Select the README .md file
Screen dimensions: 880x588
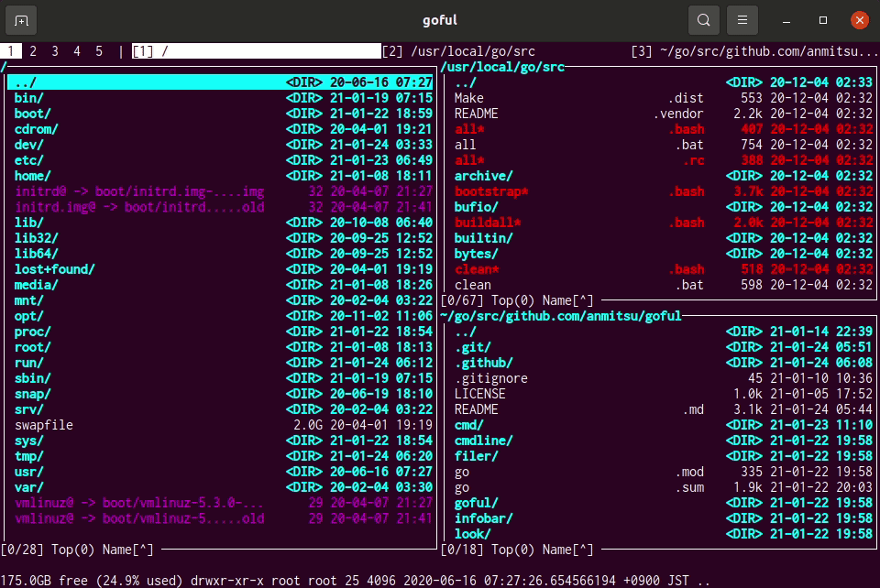[664, 409]
